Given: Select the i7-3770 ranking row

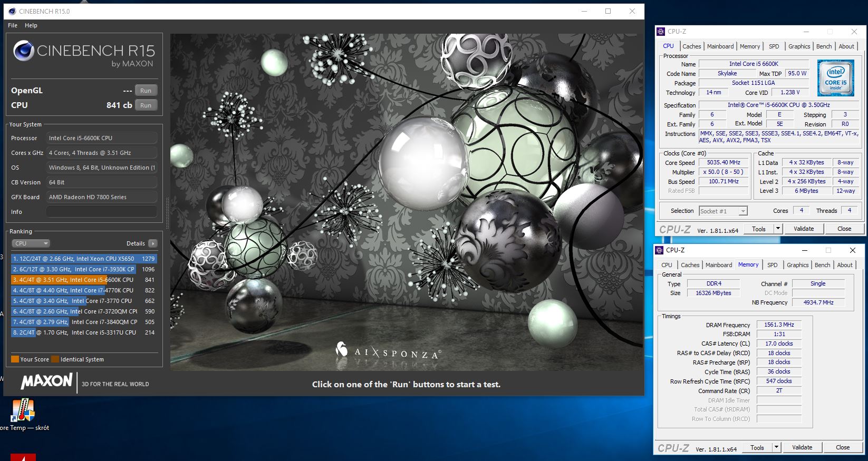Looking at the screenshot, I should click(x=84, y=301).
